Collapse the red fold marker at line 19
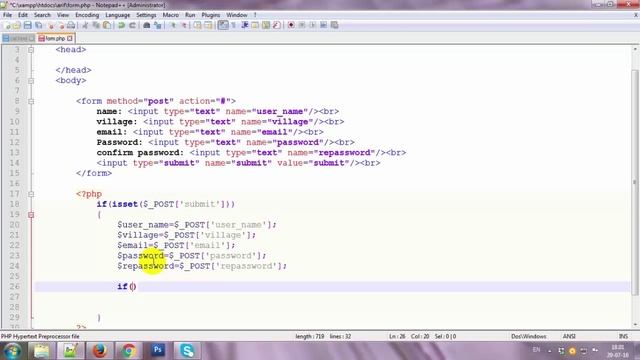Viewport: 640px width, 360px height. (31, 215)
